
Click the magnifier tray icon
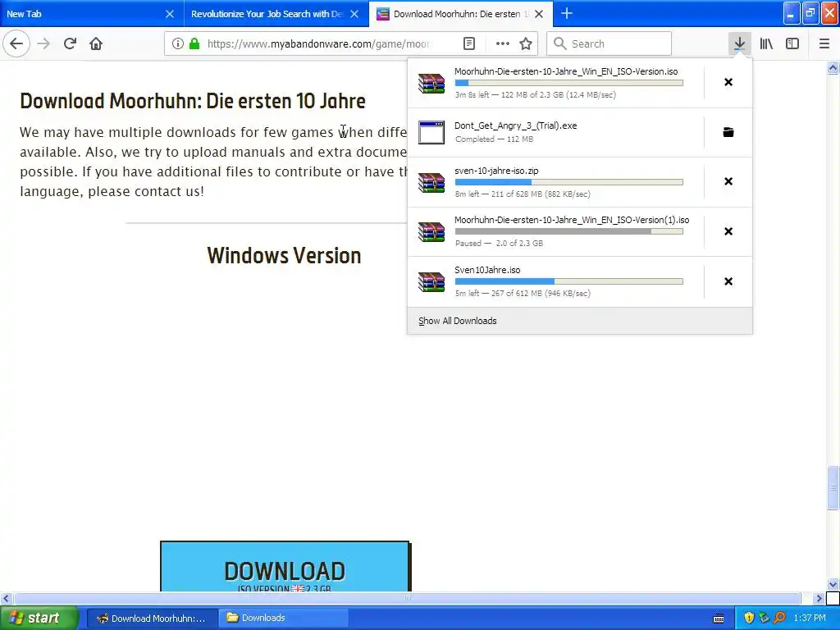click(x=779, y=619)
